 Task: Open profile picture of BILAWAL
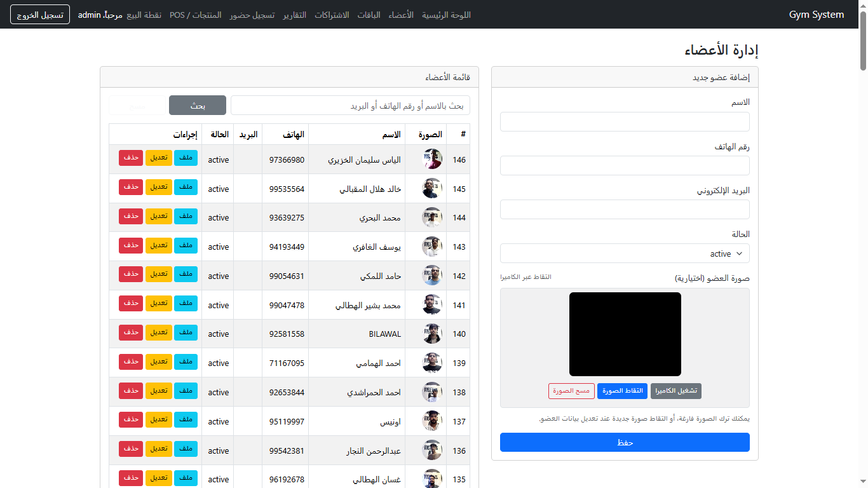click(432, 334)
